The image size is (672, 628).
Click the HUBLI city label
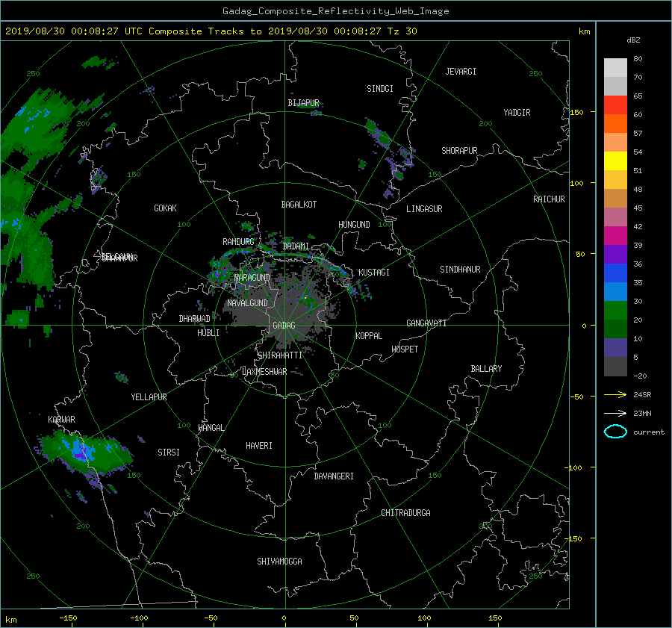point(208,333)
